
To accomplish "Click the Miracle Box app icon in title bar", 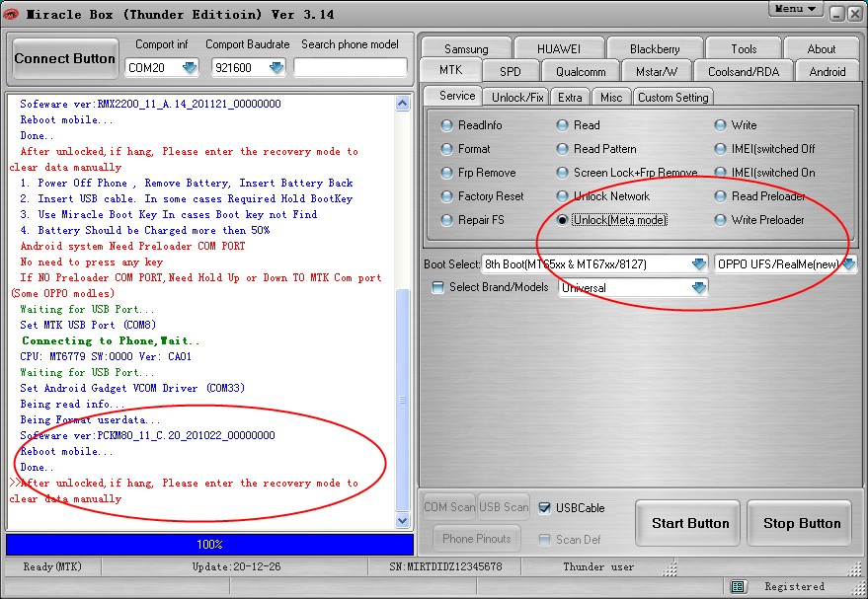I will coord(11,15).
